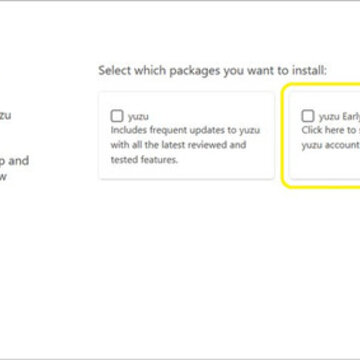
Task: Check the yuzu package checkbox
Action: point(117,116)
